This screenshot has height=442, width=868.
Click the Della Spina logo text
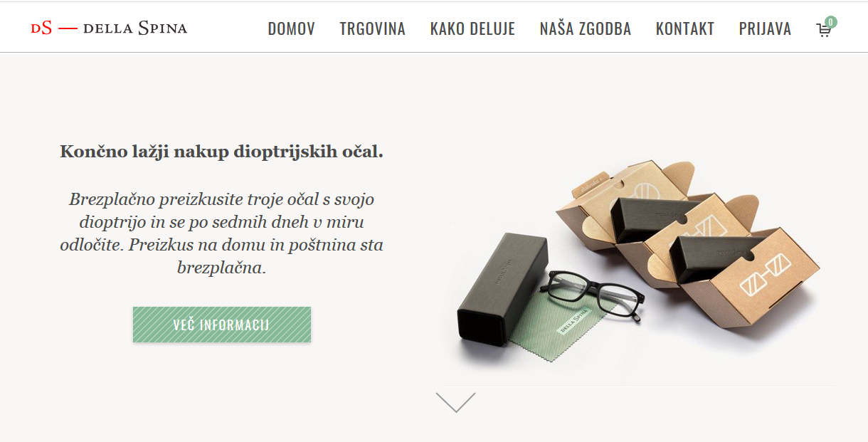tap(135, 28)
